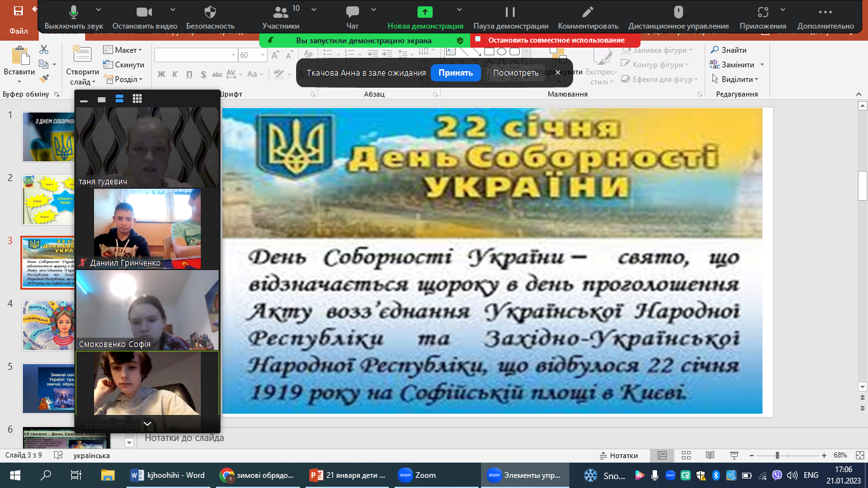Open Zoom Security shield menu

(210, 12)
